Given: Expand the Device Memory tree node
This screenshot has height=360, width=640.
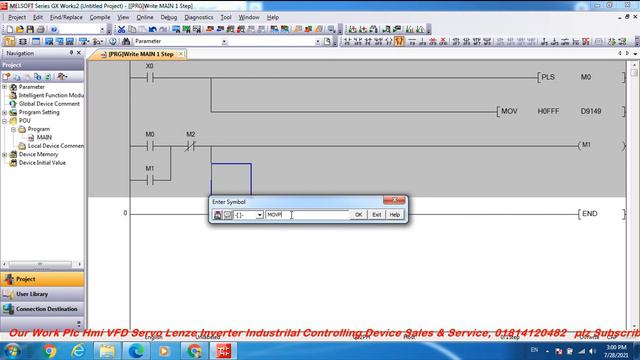Looking at the screenshot, I should tap(4, 154).
